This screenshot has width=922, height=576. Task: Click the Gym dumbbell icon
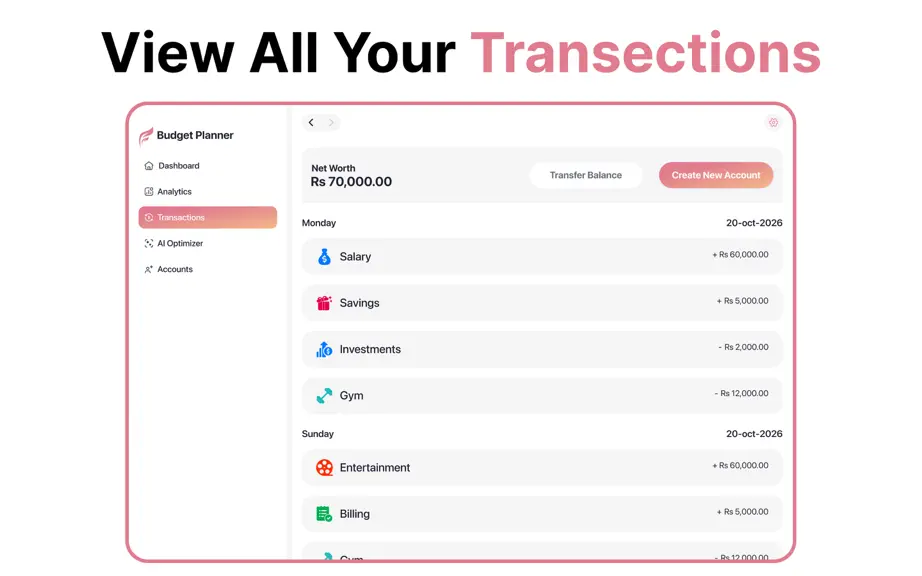click(324, 396)
